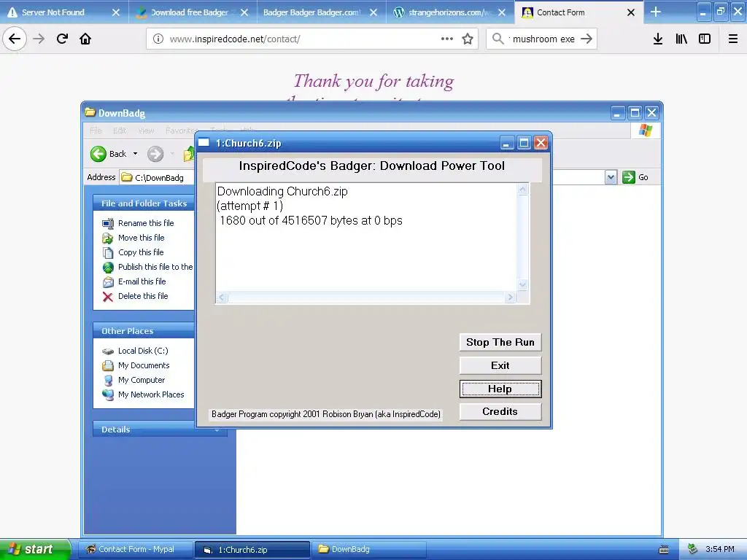Open the Edit menu in DownBadg
Image resolution: width=747 pixels, height=560 pixels.
click(x=120, y=131)
